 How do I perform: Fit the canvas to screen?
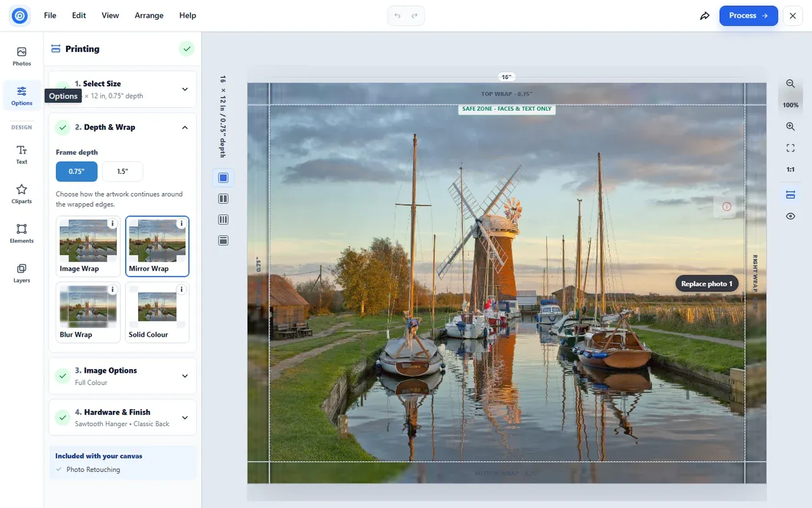click(790, 148)
